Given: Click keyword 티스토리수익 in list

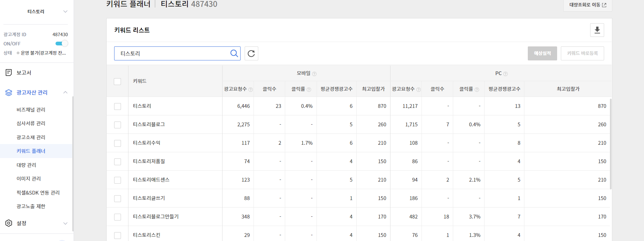Looking at the screenshot, I should (x=147, y=143).
